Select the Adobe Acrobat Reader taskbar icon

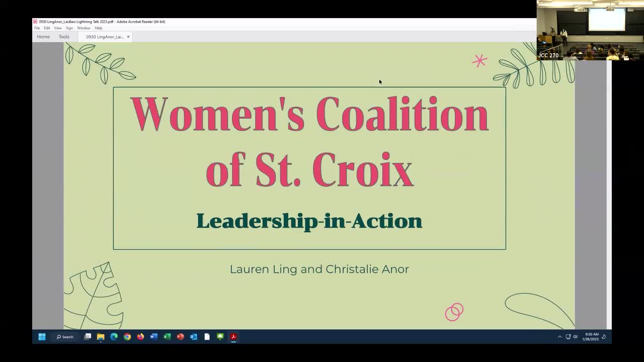(233, 337)
